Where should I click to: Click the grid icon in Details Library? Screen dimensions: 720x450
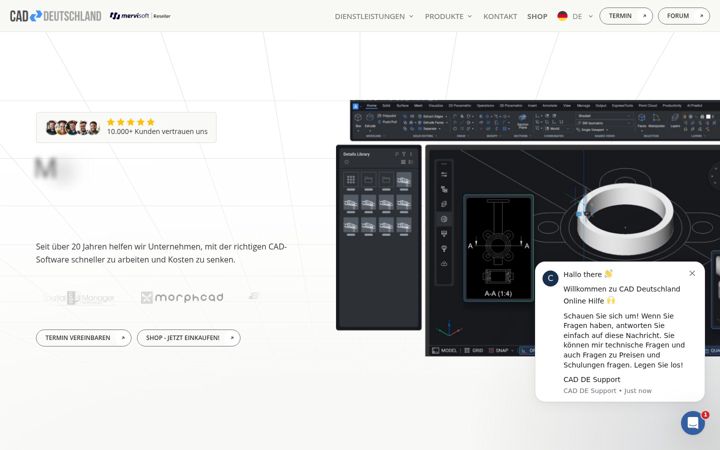351,180
